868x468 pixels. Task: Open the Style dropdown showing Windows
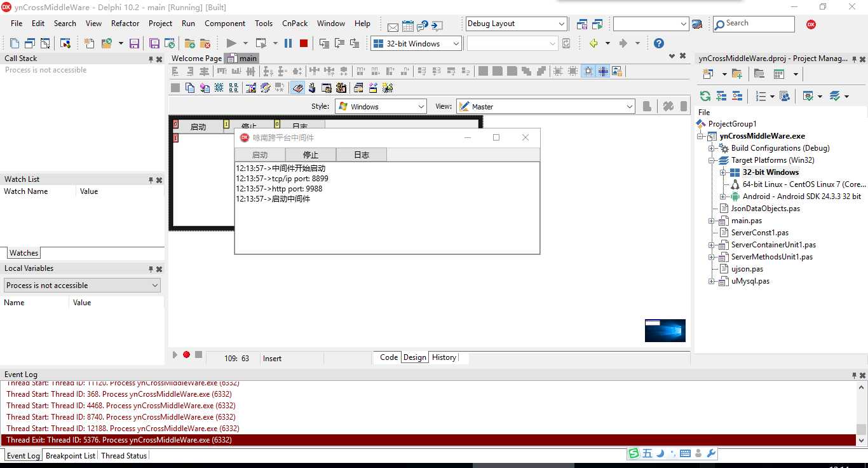(x=381, y=106)
